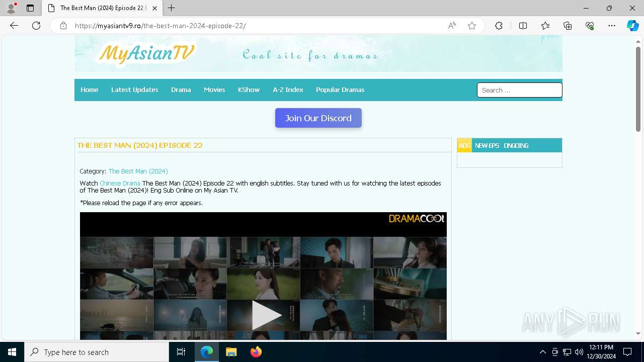The height and width of the screenshot is (362, 644).
Task: Click the page scrollbar thumb
Action: tap(638, 89)
